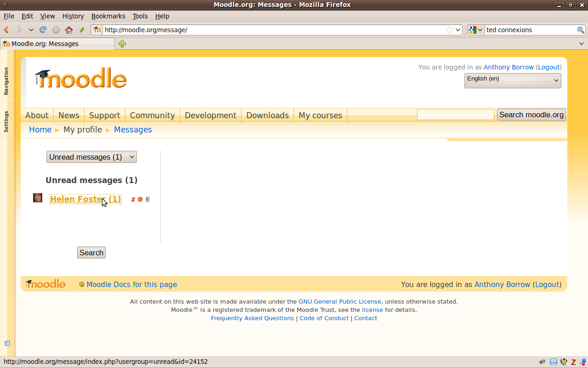Open the Community navigation item
The height and width of the screenshot is (368, 588).
pyautogui.click(x=153, y=115)
